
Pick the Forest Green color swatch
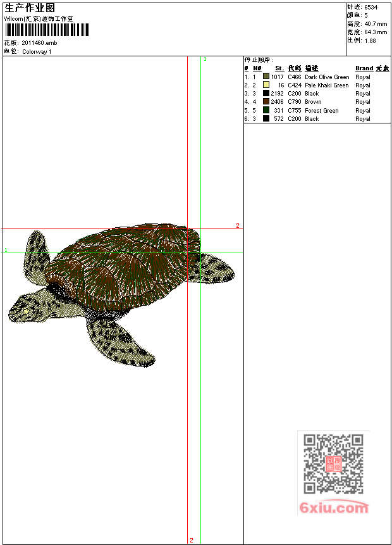pos(266,110)
